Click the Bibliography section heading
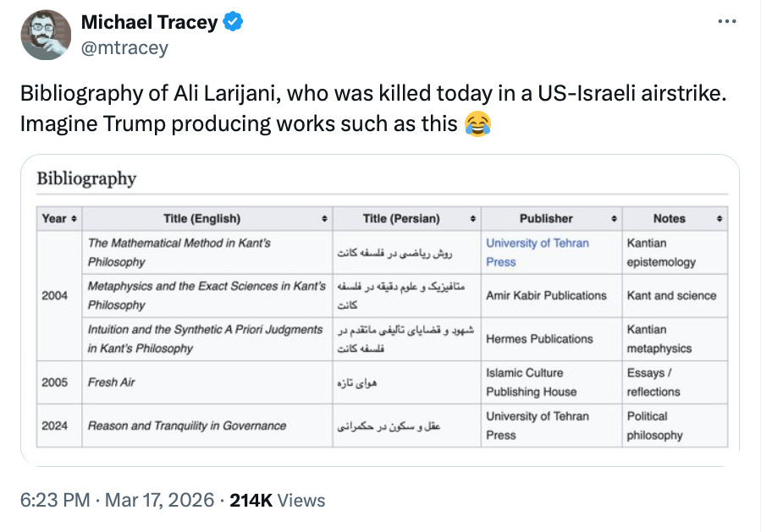The height and width of the screenshot is (532, 761). pyautogui.click(x=86, y=178)
